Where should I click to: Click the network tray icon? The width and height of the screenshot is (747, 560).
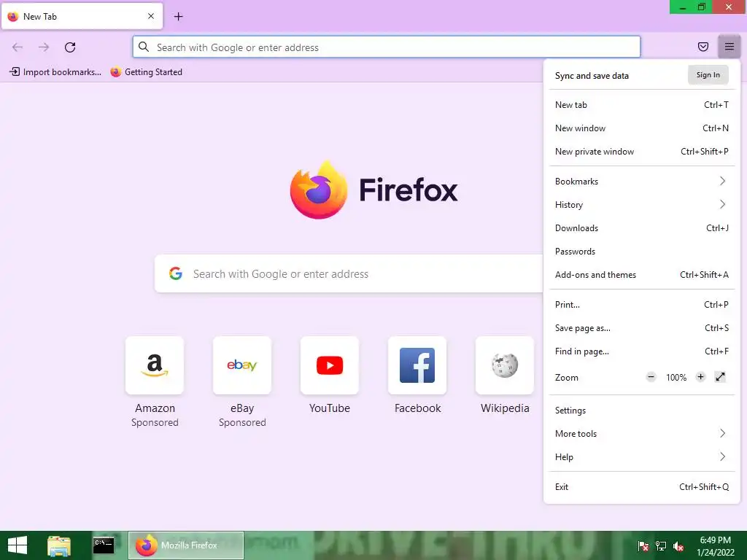(x=661, y=546)
